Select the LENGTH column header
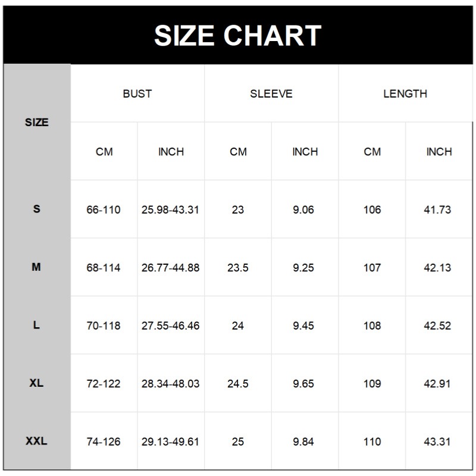Screen dimensions: 476x476 (x=405, y=94)
